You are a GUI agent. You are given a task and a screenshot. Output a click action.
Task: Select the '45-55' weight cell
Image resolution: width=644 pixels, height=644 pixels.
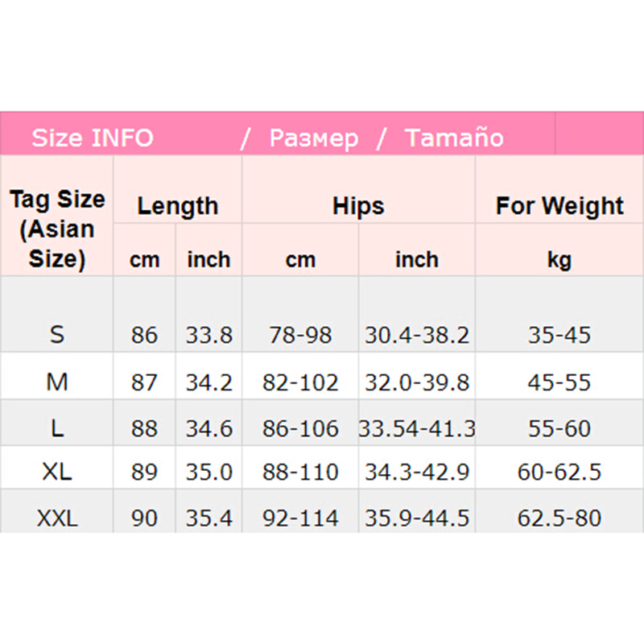click(559, 382)
